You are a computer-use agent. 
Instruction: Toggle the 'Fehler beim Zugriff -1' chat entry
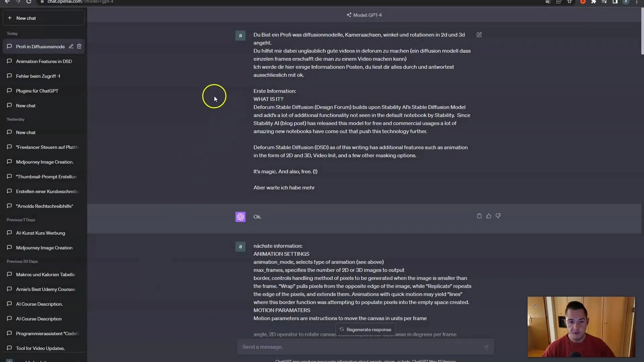coord(44,75)
